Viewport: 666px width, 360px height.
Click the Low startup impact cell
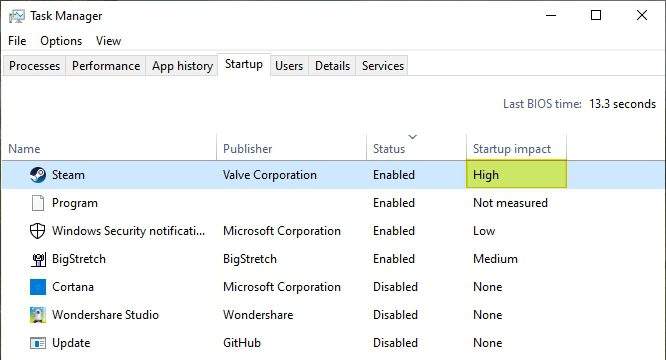coord(484,231)
